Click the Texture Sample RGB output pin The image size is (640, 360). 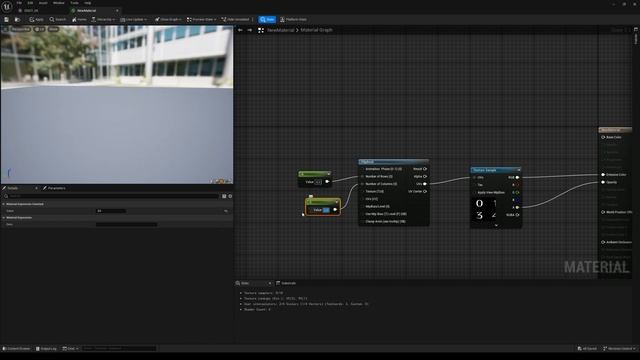tap(517, 178)
